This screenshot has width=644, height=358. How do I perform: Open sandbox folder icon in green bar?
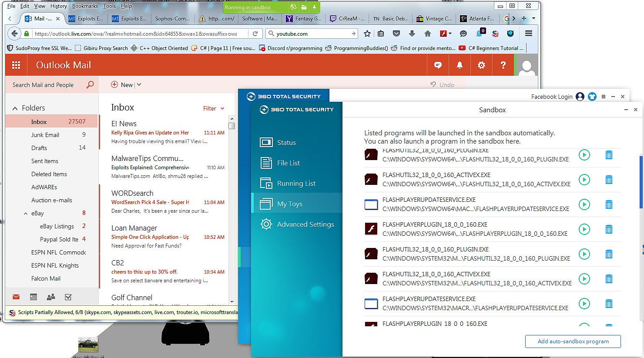[304, 7]
